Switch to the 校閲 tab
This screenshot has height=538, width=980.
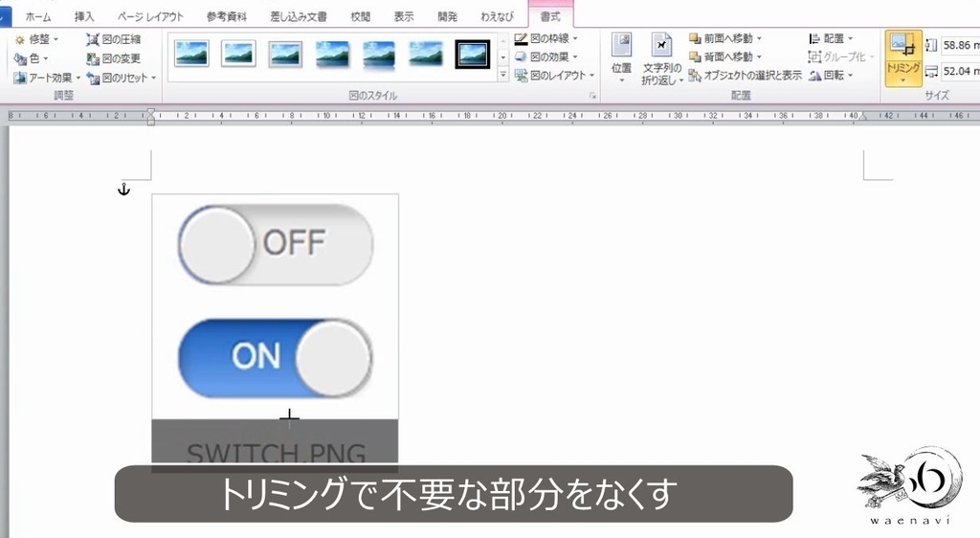tap(360, 17)
